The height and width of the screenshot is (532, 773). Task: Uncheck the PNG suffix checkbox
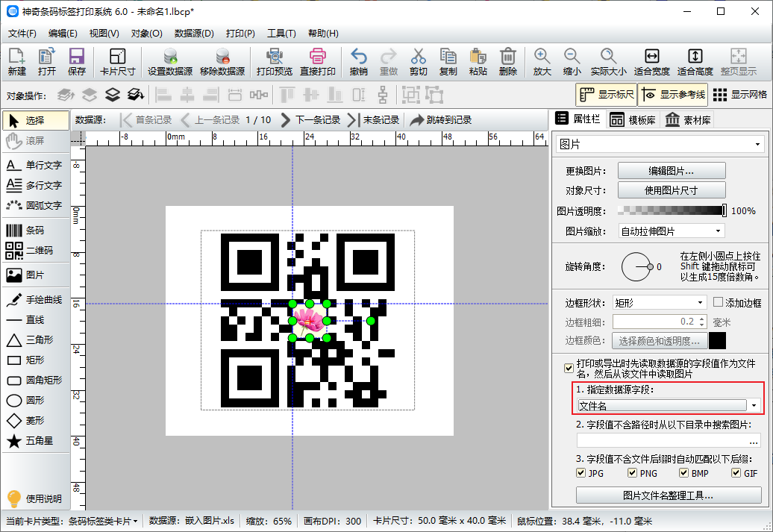pos(633,473)
